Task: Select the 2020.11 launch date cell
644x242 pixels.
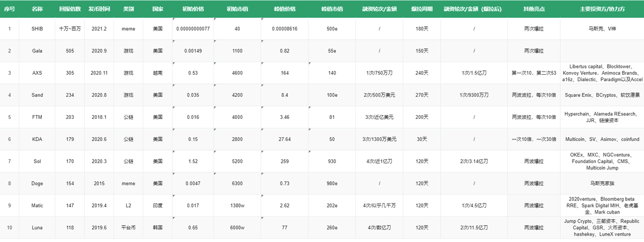Action: [99, 73]
